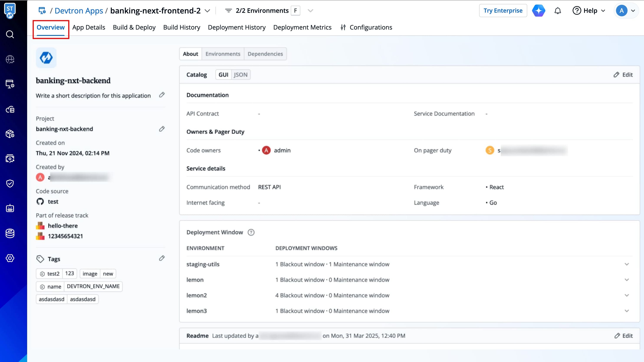644x362 pixels.
Task: Open the Build & Deploy tab
Action: click(134, 27)
